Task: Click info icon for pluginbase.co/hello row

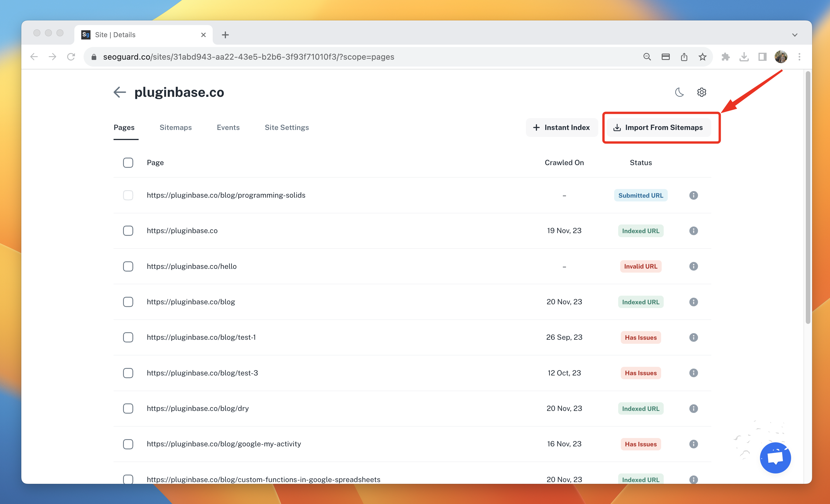Action: tap(693, 267)
